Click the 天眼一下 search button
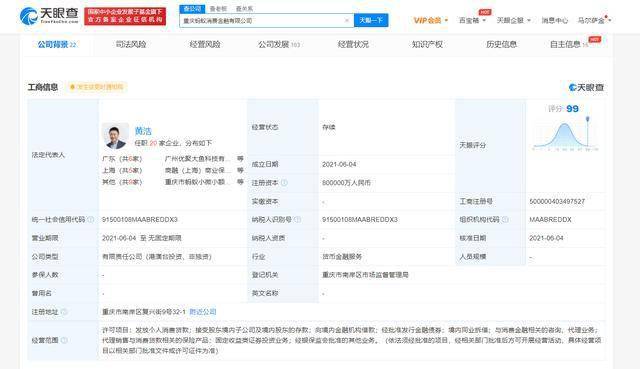The height and width of the screenshot is (369, 640). tap(371, 20)
